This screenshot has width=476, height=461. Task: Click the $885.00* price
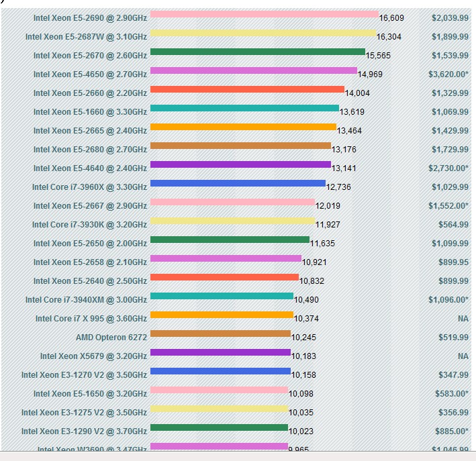tap(452, 432)
